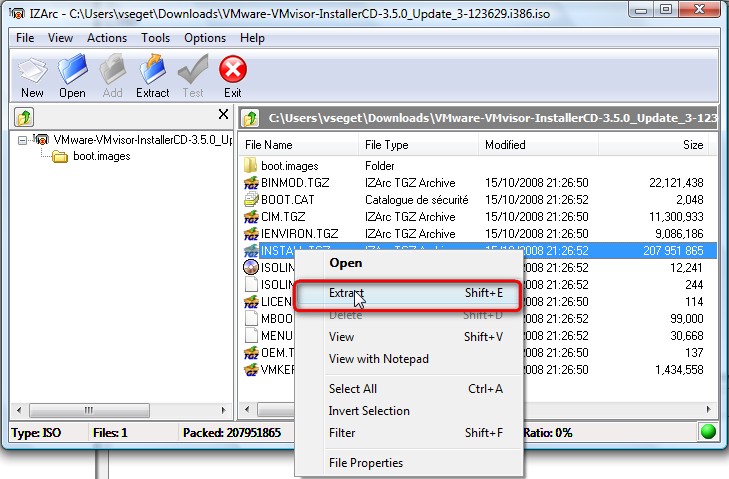The width and height of the screenshot is (729, 479).
Task: Click the Open archive toolbar icon
Action: (73, 70)
